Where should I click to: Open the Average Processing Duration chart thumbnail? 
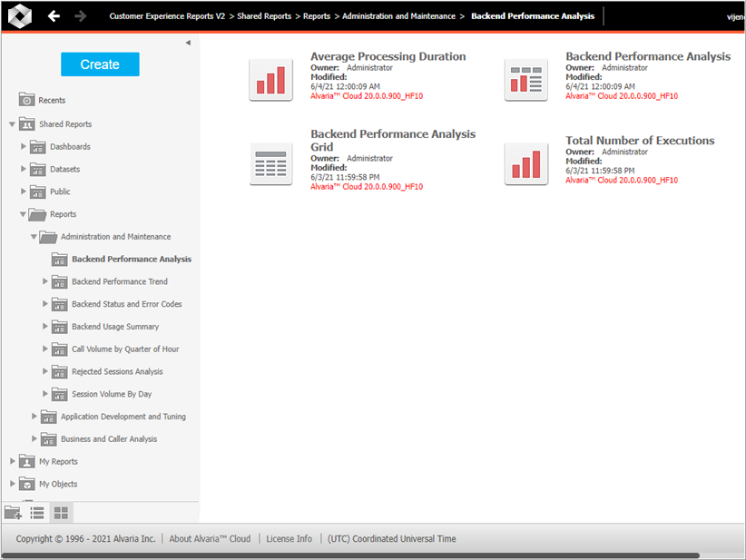pos(270,79)
